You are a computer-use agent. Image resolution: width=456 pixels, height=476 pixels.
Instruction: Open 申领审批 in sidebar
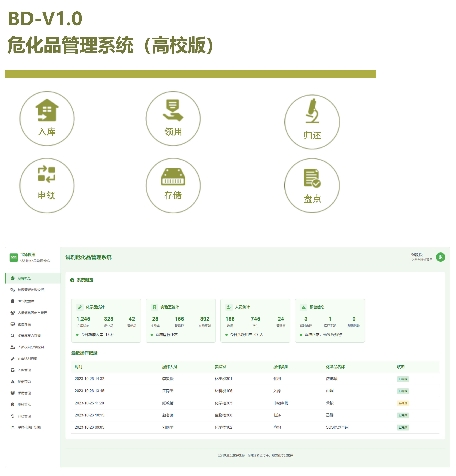pos(24,404)
